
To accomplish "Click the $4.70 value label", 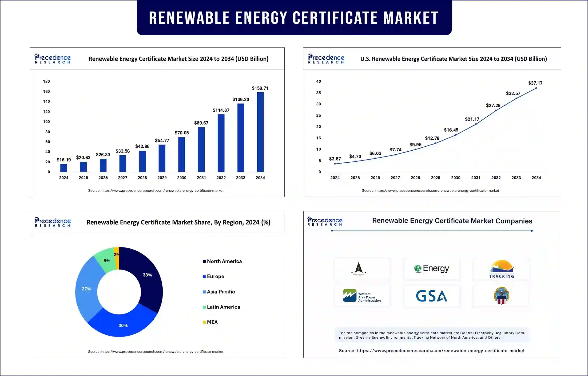I will 355,157.
